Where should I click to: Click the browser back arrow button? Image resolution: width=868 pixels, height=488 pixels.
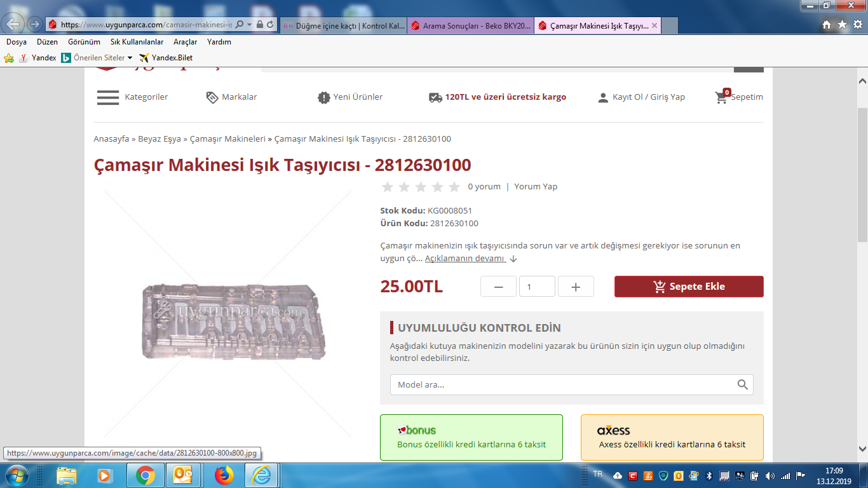click(13, 24)
